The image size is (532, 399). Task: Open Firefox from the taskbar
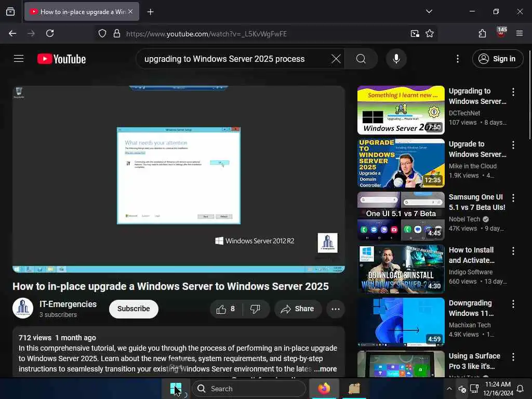tap(324, 389)
